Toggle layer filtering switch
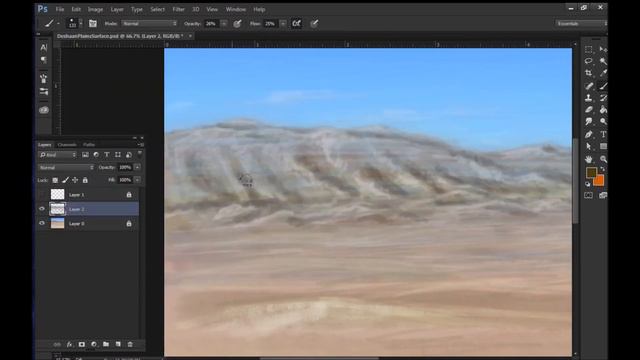640x360 pixels. (x=140, y=153)
